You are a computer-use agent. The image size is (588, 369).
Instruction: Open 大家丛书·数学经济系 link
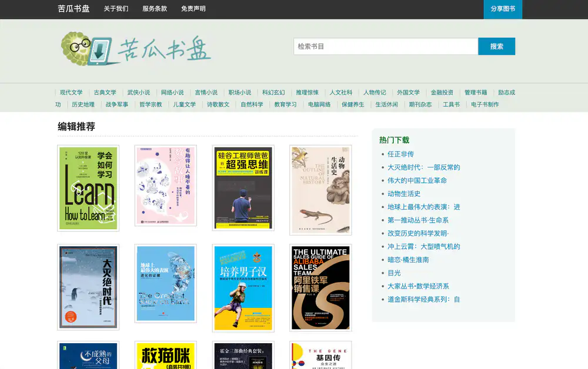pos(418,286)
